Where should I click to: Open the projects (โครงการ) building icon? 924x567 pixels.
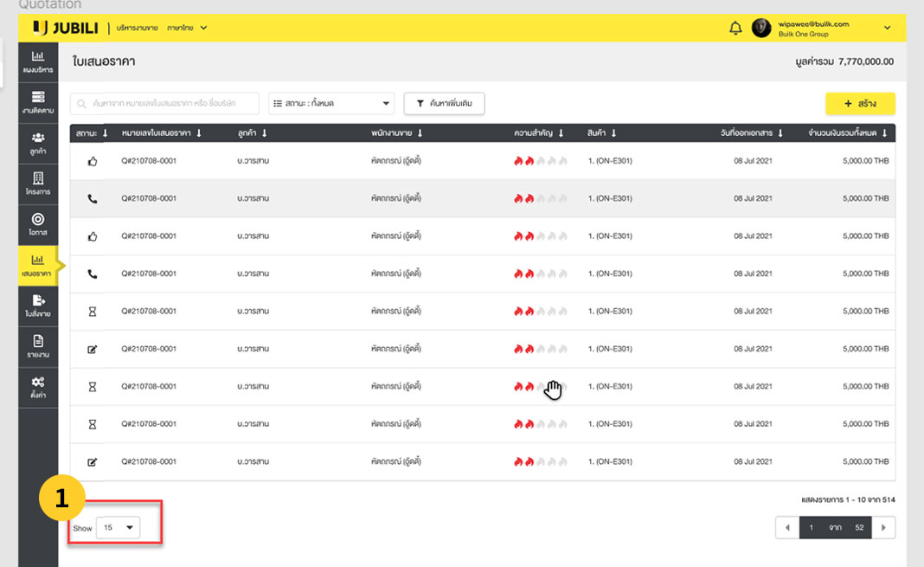38,183
